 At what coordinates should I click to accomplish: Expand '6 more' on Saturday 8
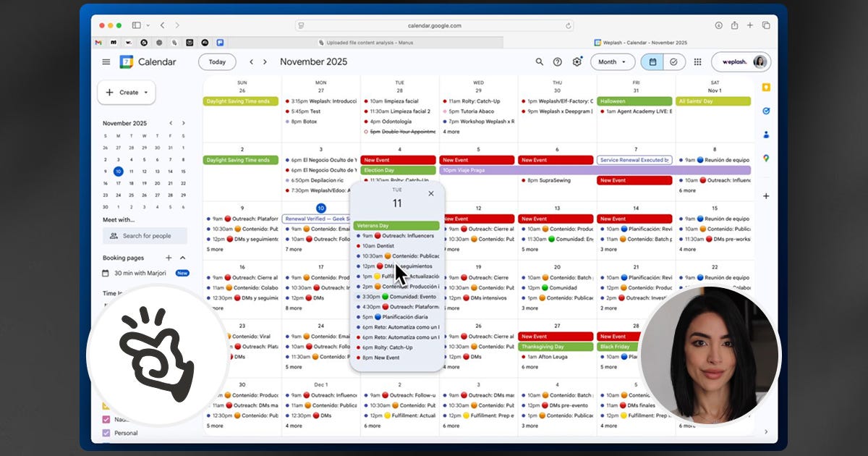coord(687,190)
